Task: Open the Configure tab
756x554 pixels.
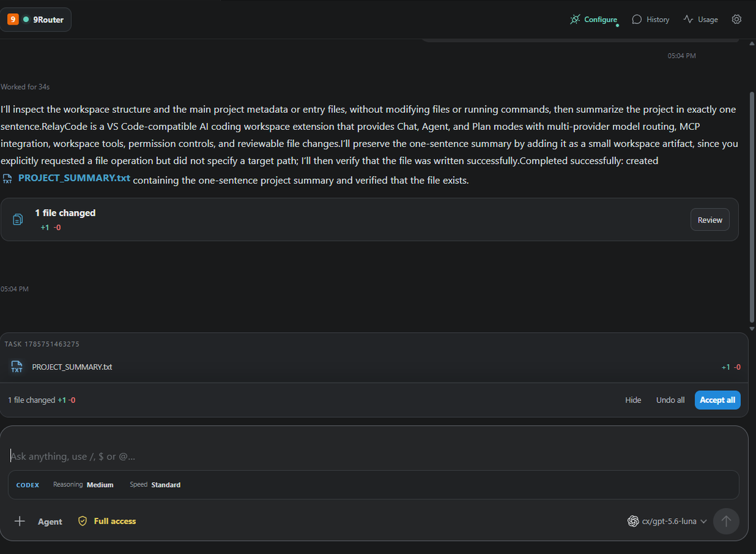Action: pos(593,20)
